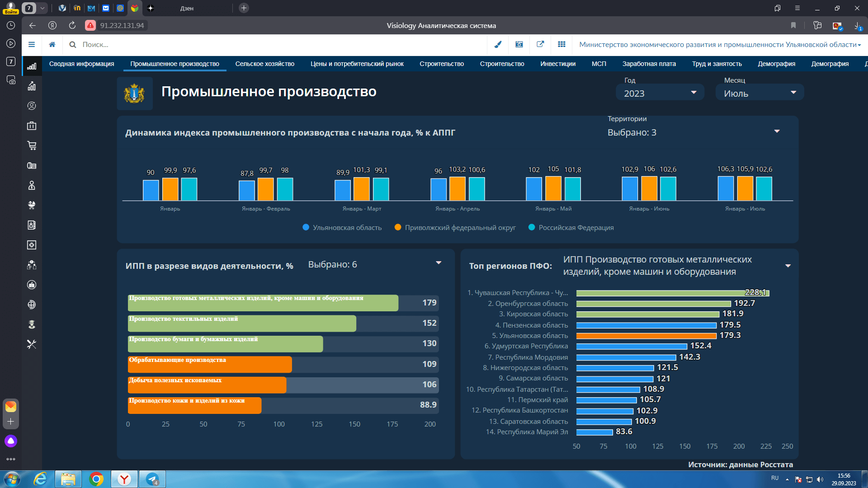This screenshot has width=868, height=488.
Task: Open Telegram from the taskbar
Action: (152, 479)
